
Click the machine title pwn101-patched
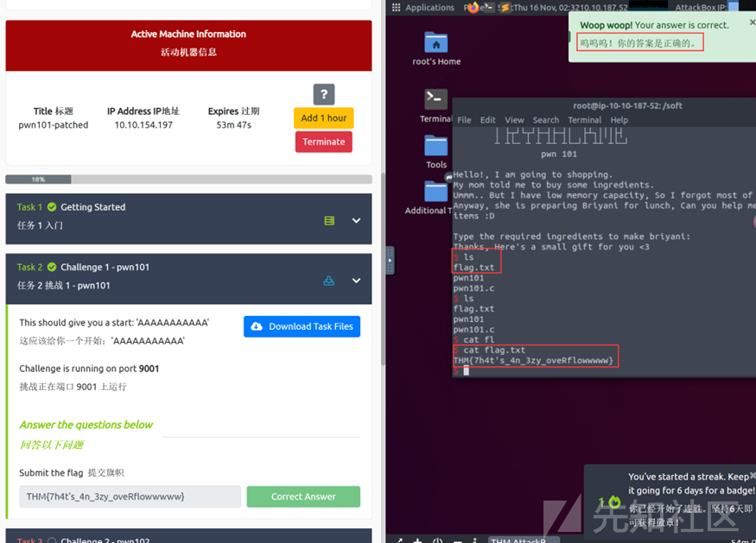pyautogui.click(x=54, y=125)
